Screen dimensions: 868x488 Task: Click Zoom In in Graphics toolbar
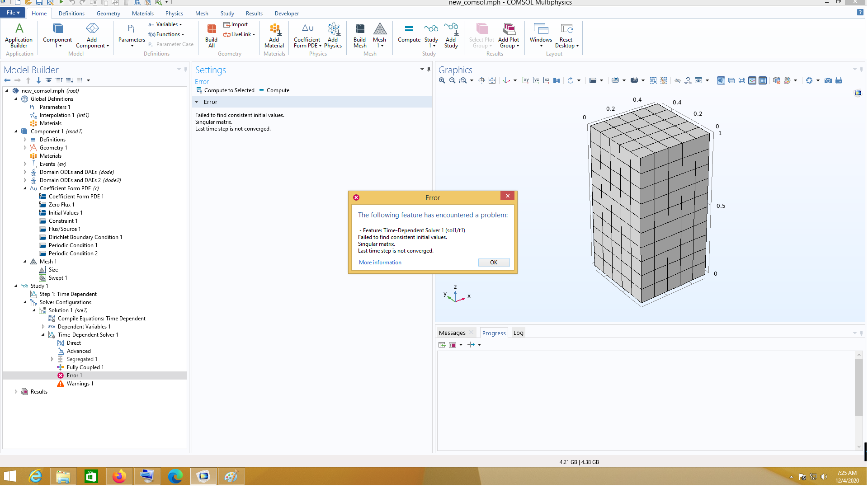click(x=442, y=80)
